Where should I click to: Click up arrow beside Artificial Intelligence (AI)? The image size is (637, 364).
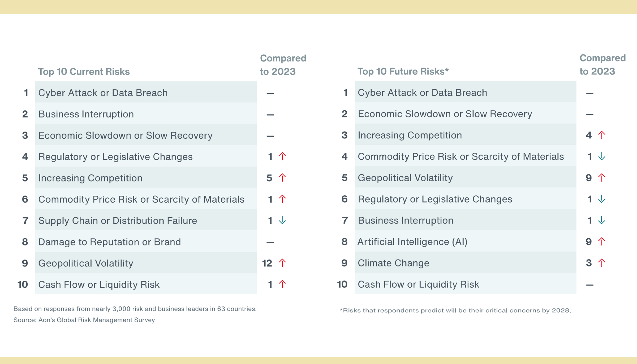pyautogui.click(x=602, y=242)
